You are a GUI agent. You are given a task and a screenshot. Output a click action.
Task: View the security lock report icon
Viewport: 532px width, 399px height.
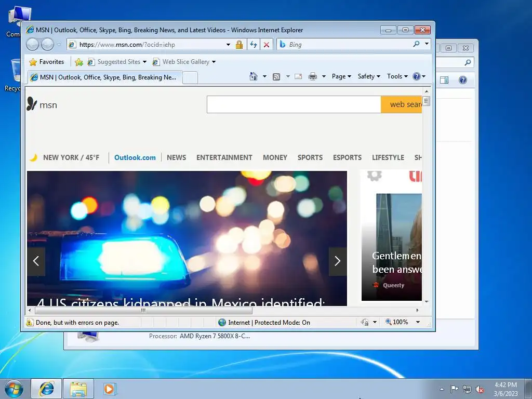coord(239,45)
